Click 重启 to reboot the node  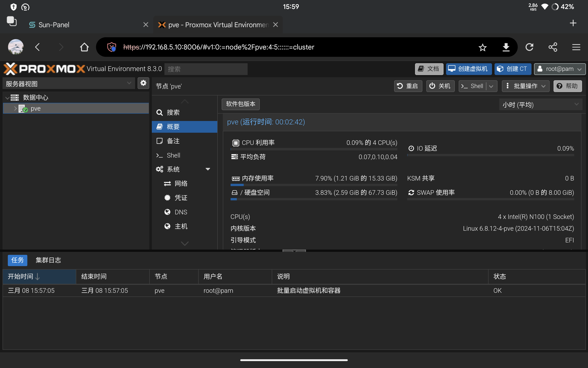coord(408,86)
